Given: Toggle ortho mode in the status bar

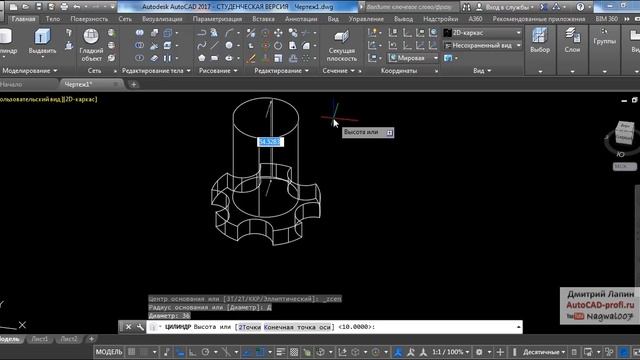Looking at the screenshot, I should pos(192,352).
